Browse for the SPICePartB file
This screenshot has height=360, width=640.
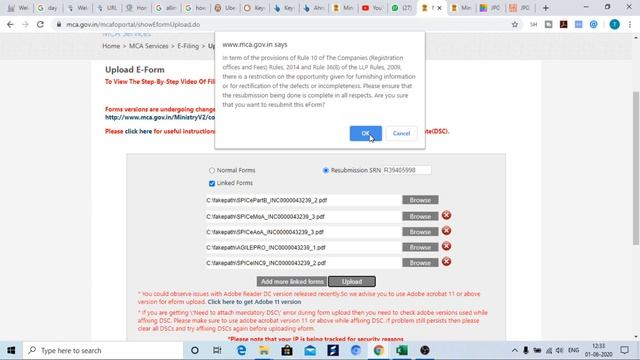pos(420,200)
